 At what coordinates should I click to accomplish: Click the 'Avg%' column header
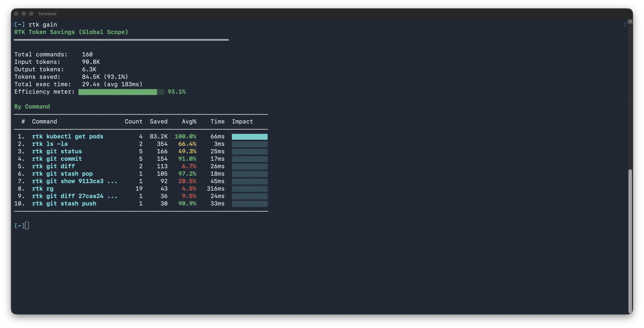189,122
